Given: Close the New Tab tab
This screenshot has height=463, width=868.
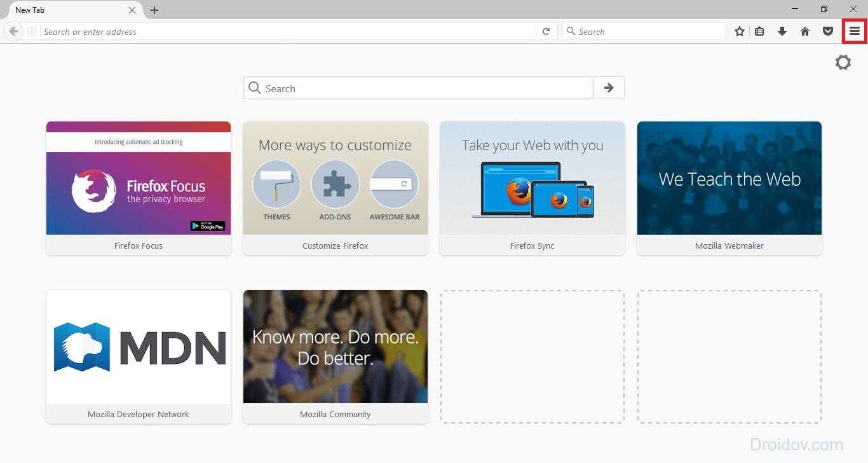Looking at the screenshot, I should 132,10.
